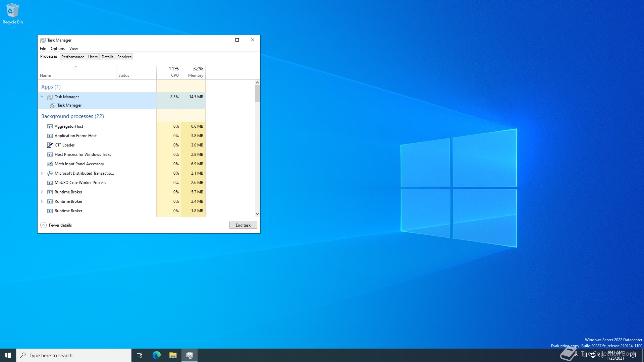Select the Background processes (22) header
Screen dimensions: 644x362
click(x=72, y=116)
